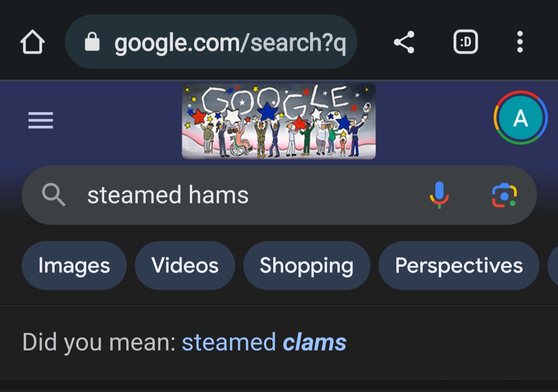Image resolution: width=558 pixels, height=392 pixels.
Task: Click the google.com address bar
Action: 211,42
